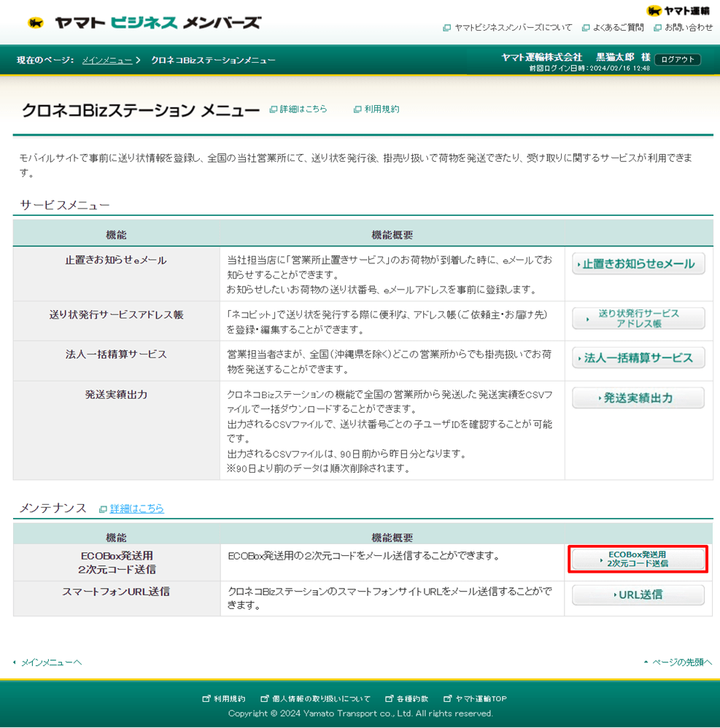Image resolution: width=720 pixels, height=728 pixels.
Task: Click the 発送実績出力 function name cell
Action: point(116,430)
